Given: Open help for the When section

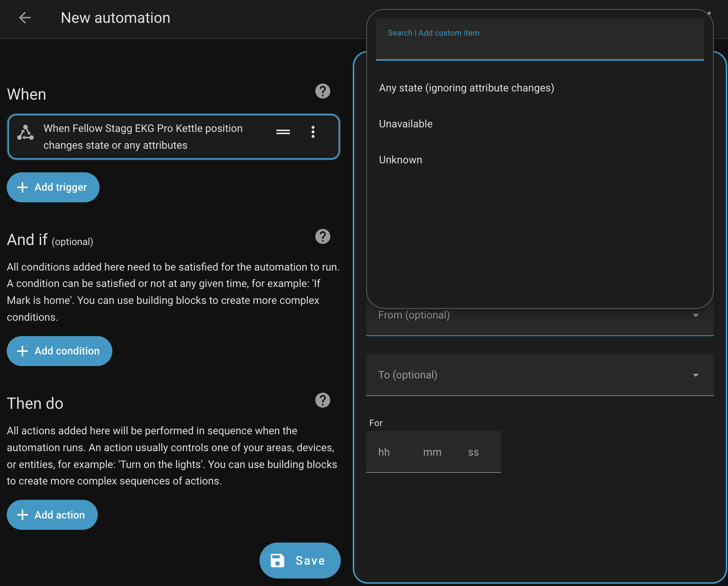Looking at the screenshot, I should point(322,91).
